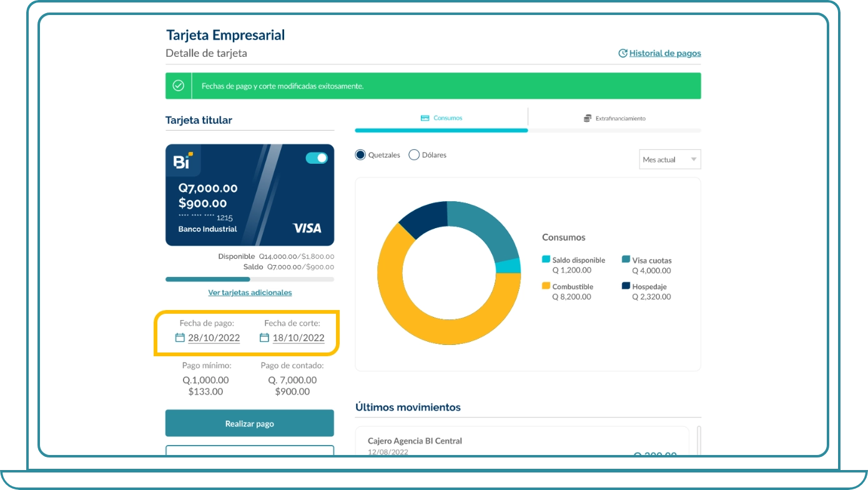Click the Banco Industrial card image
Screen dimensions: 868x490
250,195
